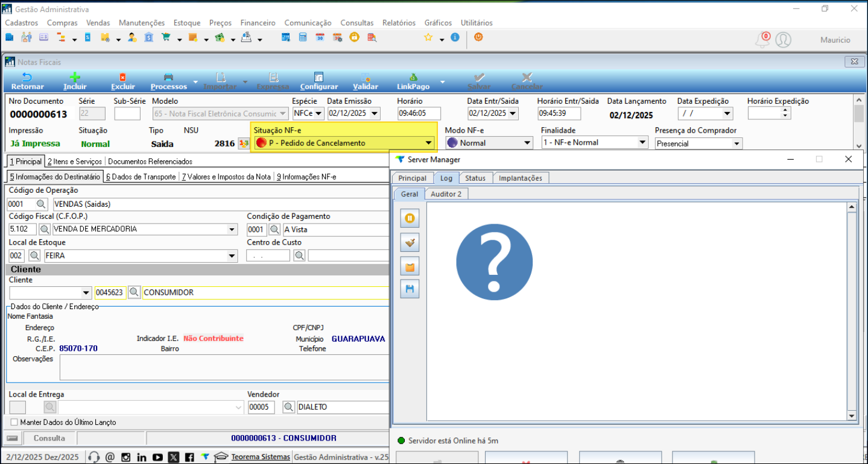Switch to the Status tab in Server Manager
This screenshot has height=464, width=868.
click(x=475, y=178)
